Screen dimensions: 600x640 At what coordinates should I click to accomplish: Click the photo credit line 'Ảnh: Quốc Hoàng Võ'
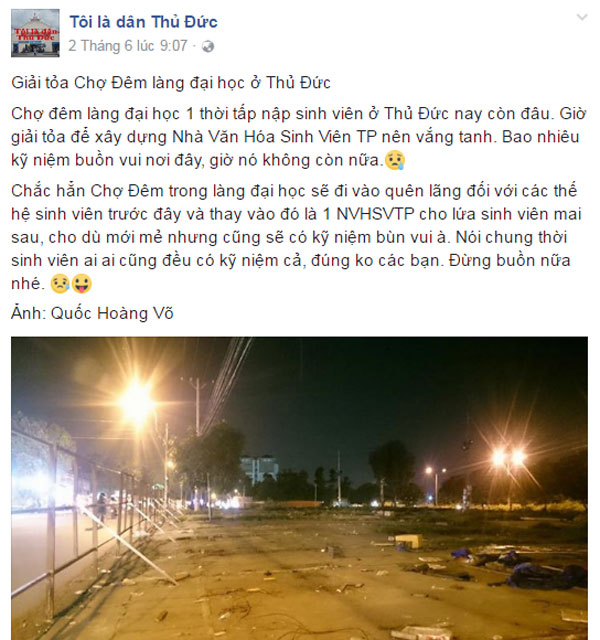point(92,313)
